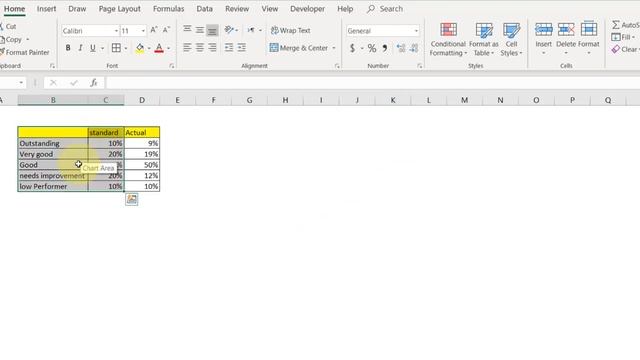Open Calibri font name dropdown
This screenshot has width=640, height=360.
(x=116, y=31)
